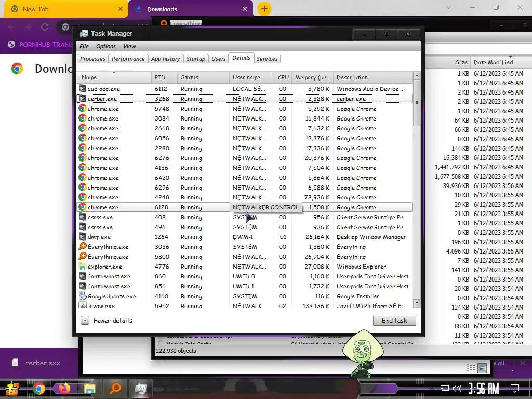Viewport: 532px width, 399px height.
Task: Click the dwm.exe process icon
Action: pos(82,237)
